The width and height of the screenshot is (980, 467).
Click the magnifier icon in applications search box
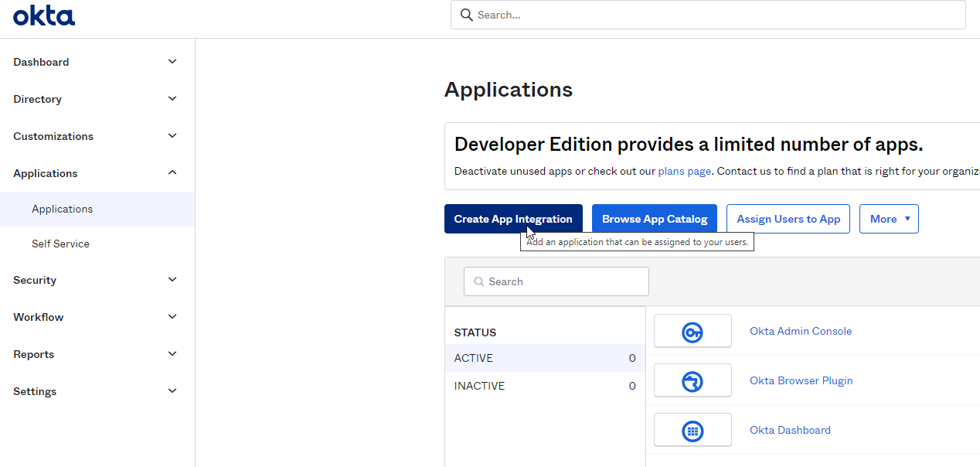click(479, 282)
